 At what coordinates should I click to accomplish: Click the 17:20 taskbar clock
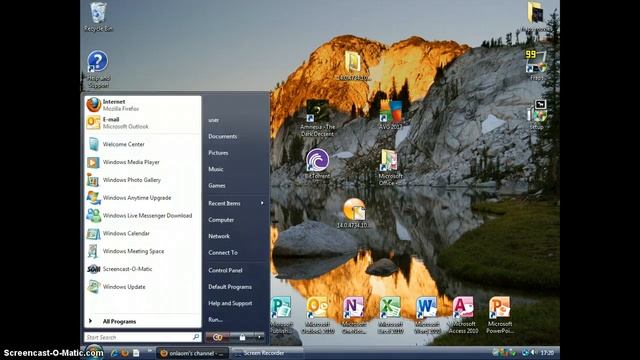[x=547, y=353]
